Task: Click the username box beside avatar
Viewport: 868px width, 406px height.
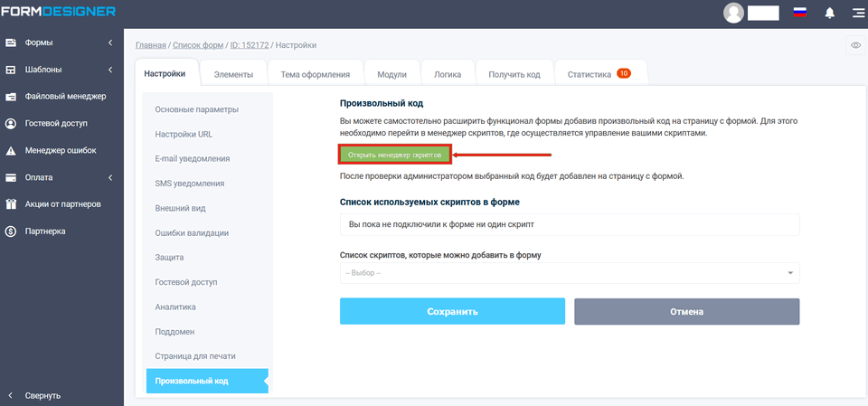Action: point(763,13)
